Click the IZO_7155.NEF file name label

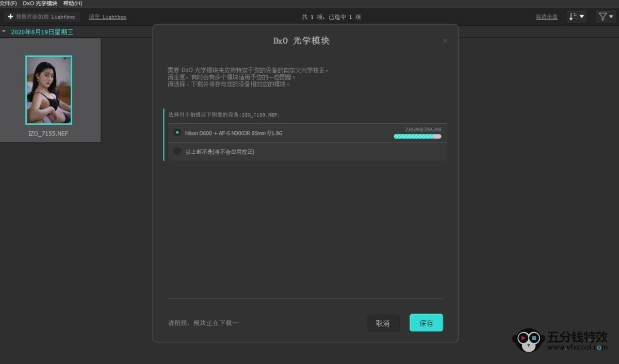[48, 134]
